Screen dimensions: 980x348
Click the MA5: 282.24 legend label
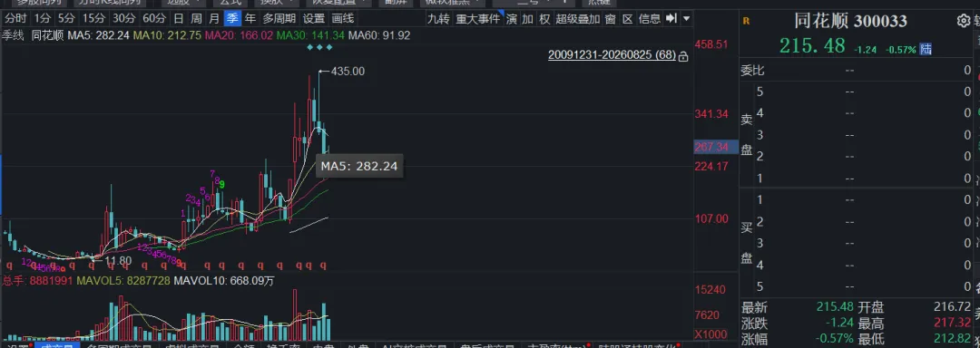98,35
